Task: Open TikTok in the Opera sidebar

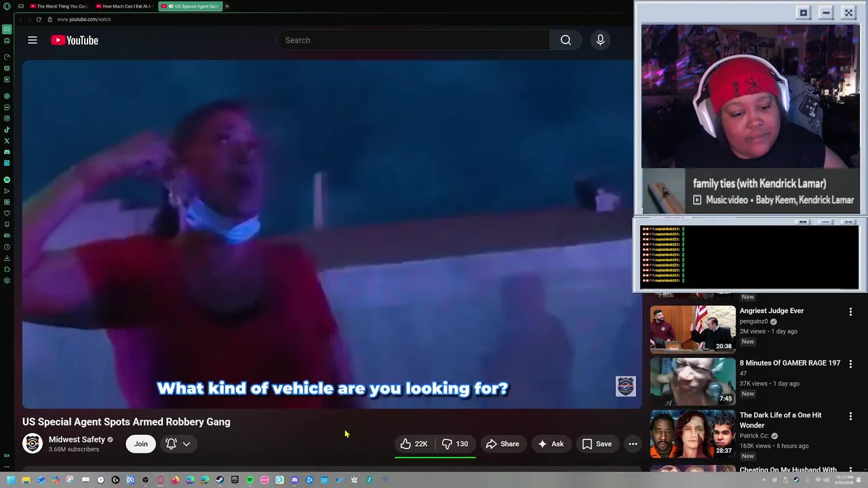Action: [x=7, y=129]
